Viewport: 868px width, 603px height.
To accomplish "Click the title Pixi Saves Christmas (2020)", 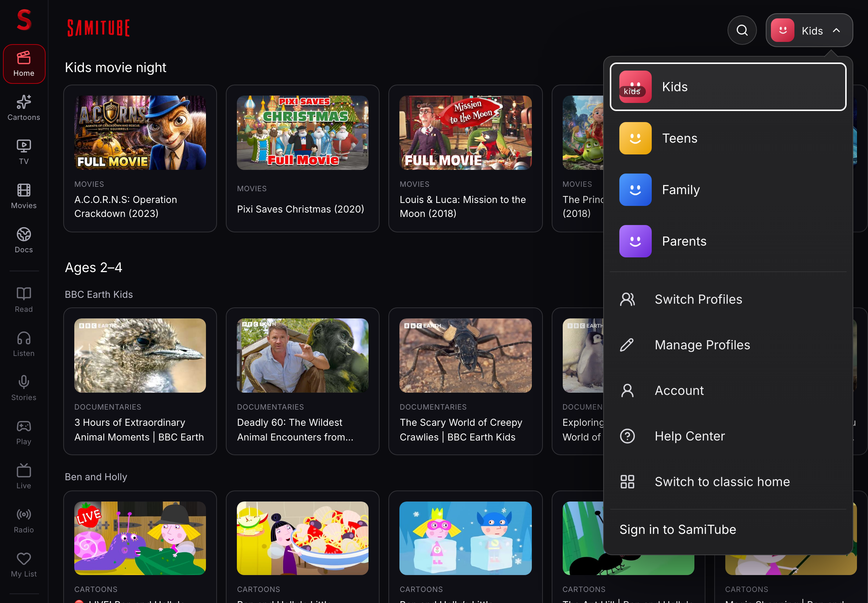I will pyautogui.click(x=300, y=209).
